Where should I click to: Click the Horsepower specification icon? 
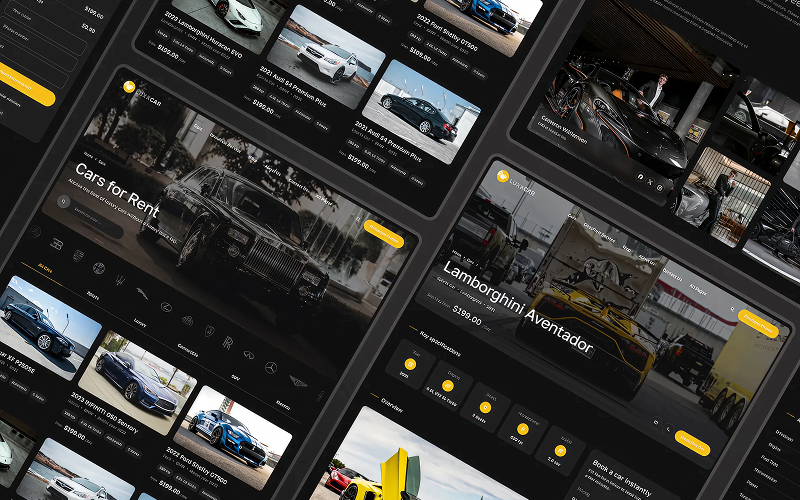point(522,429)
